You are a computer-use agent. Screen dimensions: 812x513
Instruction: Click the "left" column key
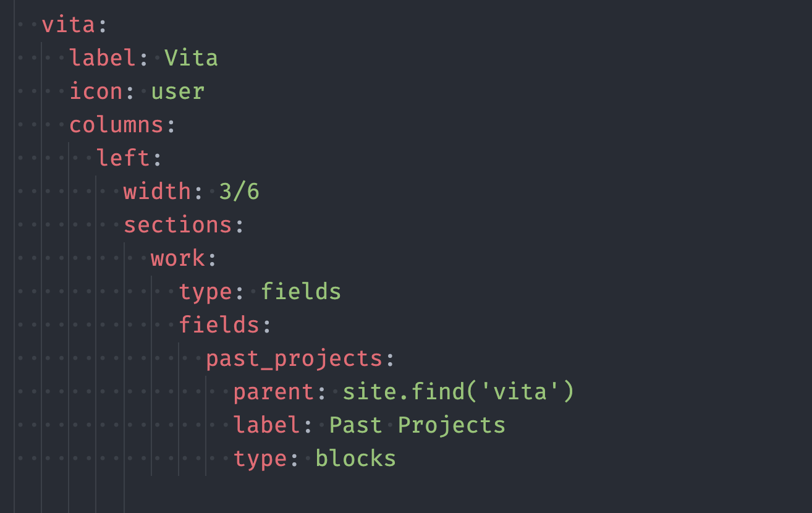coord(123,158)
